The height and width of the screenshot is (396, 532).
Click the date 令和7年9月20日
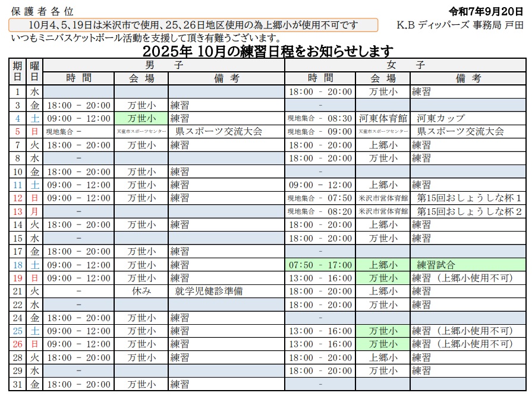tap(487, 11)
